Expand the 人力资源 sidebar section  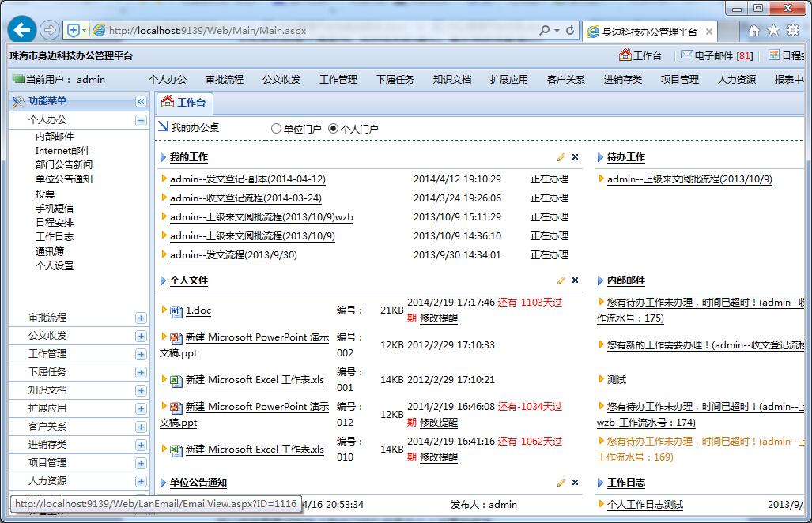(x=141, y=482)
